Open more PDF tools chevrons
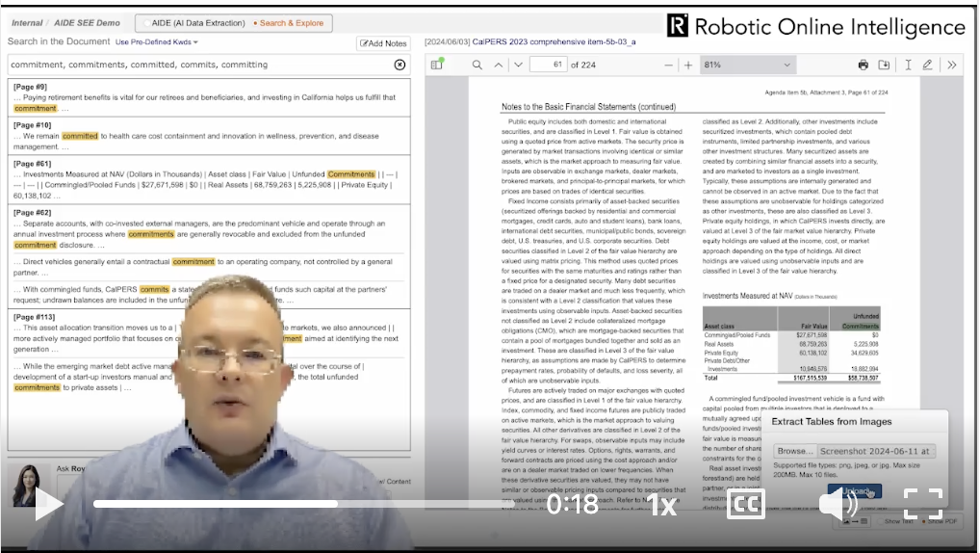This screenshot has height=553, width=980. pyautogui.click(x=952, y=65)
